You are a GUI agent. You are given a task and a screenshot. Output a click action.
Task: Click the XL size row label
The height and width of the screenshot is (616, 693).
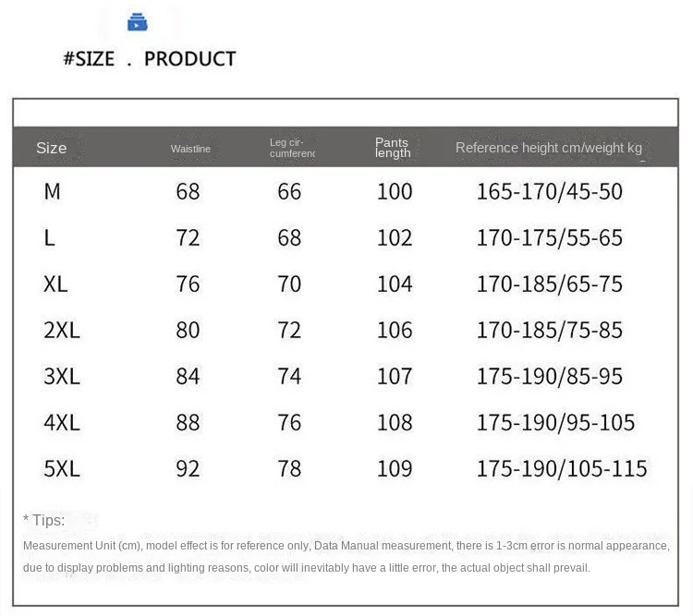pyautogui.click(x=55, y=284)
